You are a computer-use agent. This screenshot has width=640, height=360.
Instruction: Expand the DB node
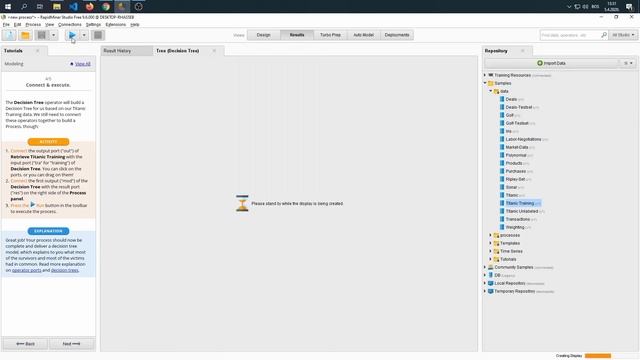pos(485,275)
